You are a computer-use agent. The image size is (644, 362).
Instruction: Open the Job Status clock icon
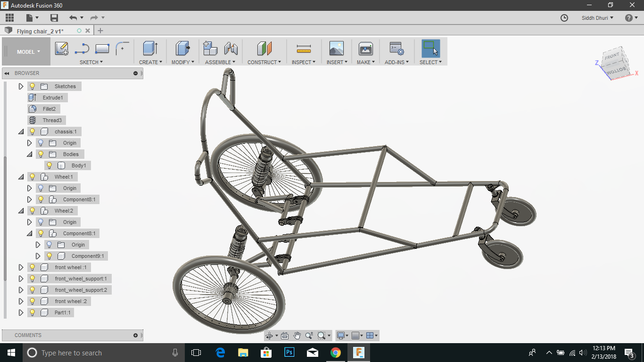click(564, 18)
